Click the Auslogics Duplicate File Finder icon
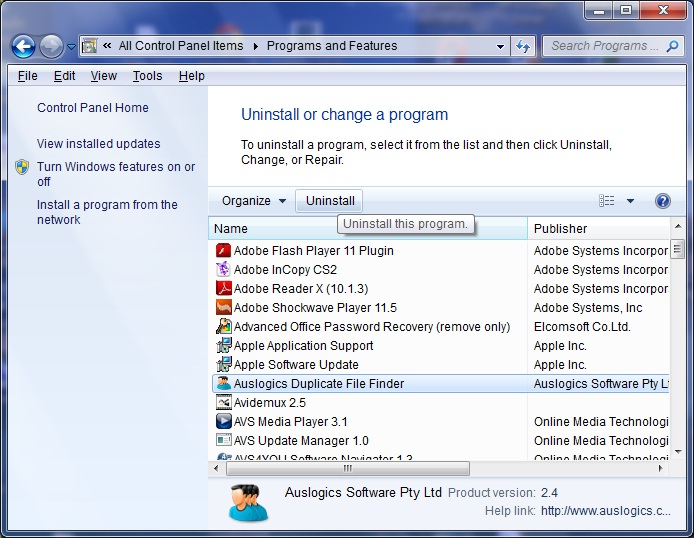The image size is (694, 538). (x=224, y=384)
